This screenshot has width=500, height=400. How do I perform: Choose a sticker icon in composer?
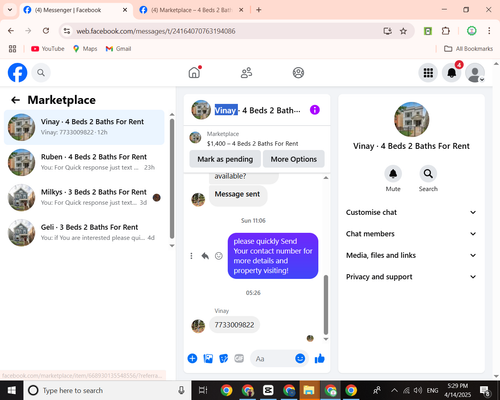(x=223, y=359)
